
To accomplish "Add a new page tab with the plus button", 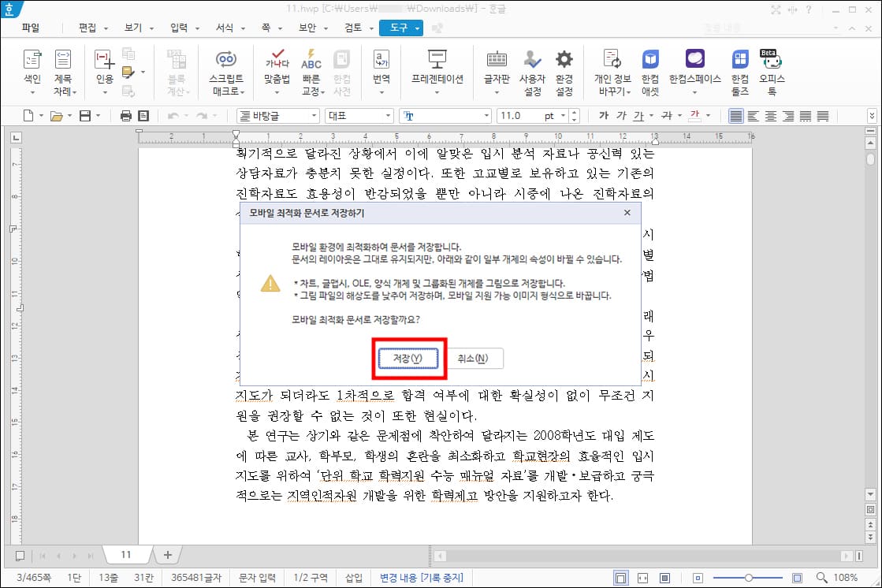I will click(167, 554).
